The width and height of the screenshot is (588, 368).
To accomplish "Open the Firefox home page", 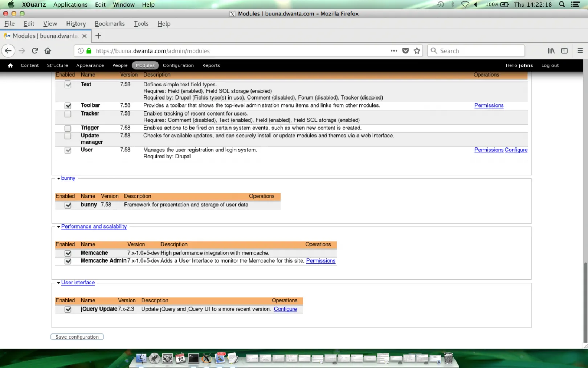I will tap(48, 51).
